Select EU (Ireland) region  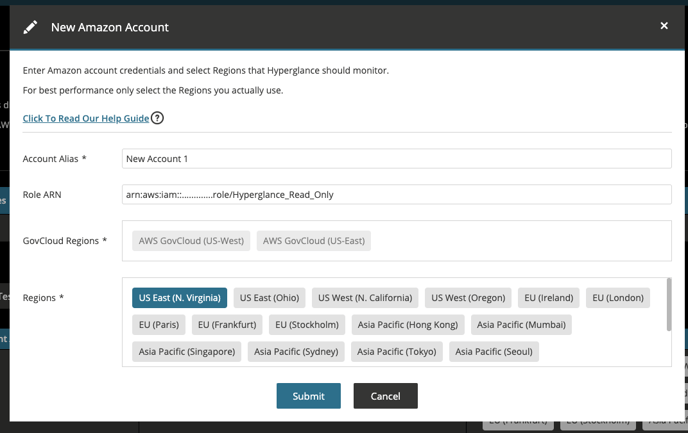(548, 298)
